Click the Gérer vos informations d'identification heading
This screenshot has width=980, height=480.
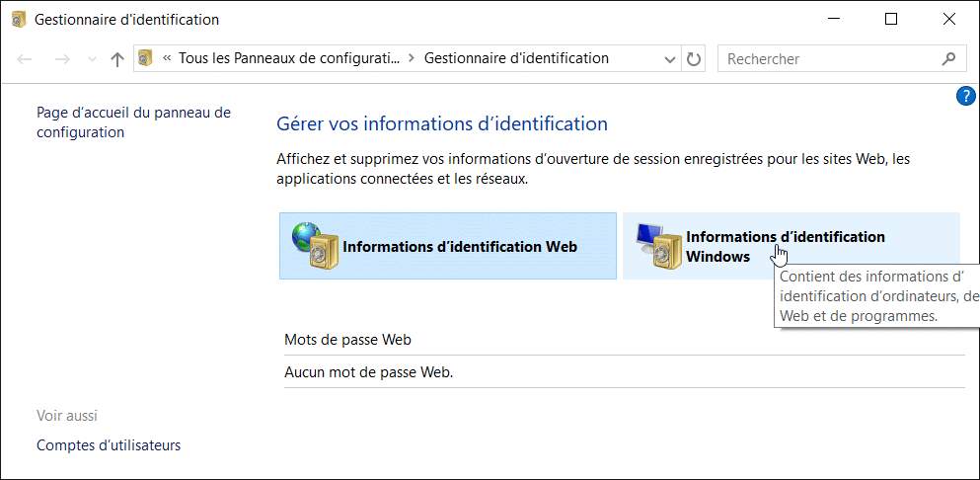click(442, 123)
